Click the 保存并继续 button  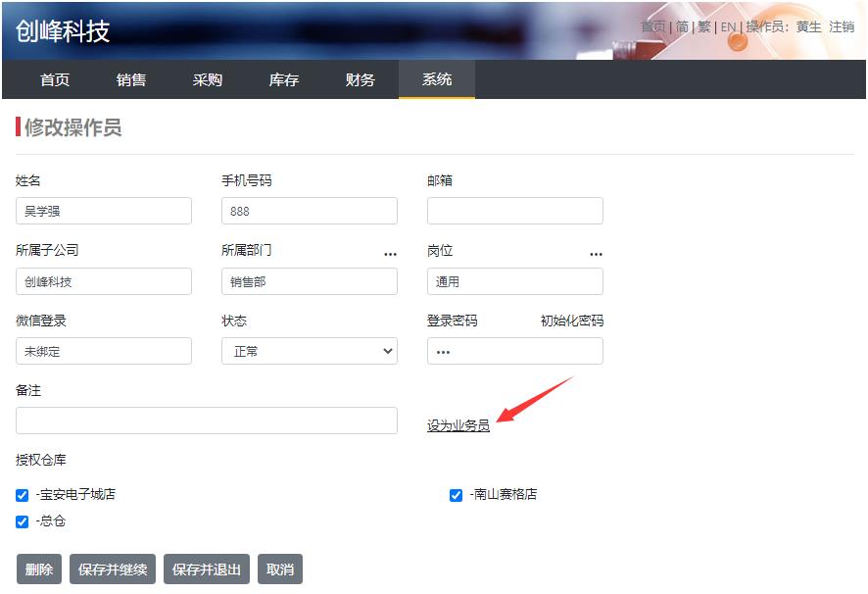pyautogui.click(x=113, y=569)
